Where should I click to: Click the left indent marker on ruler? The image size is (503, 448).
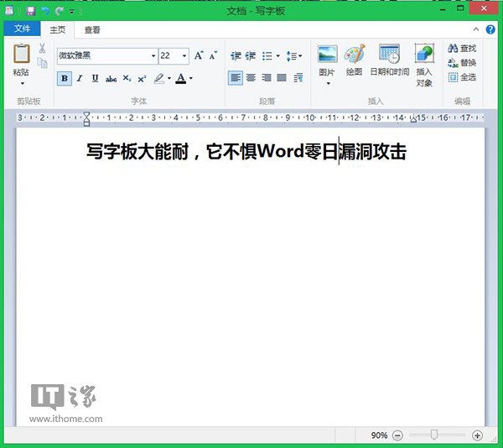[86, 119]
